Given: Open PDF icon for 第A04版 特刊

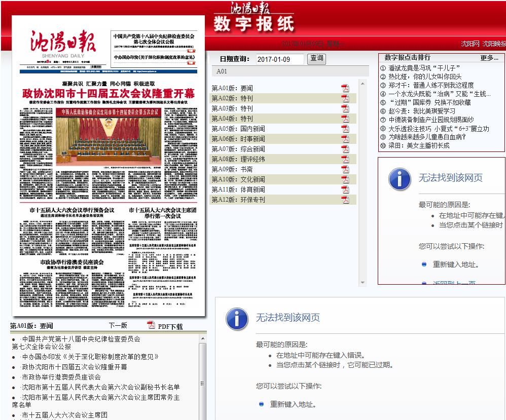Looking at the screenshot, I should pos(345,119).
